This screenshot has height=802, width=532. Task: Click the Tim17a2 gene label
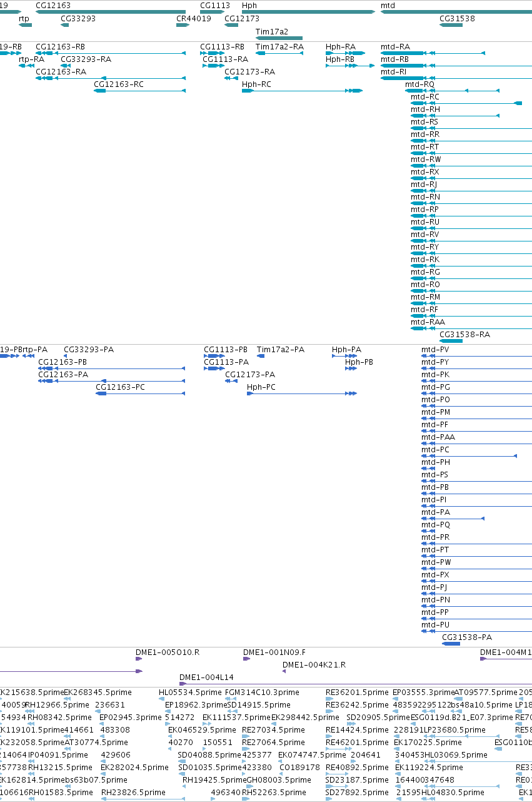point(272,31)
